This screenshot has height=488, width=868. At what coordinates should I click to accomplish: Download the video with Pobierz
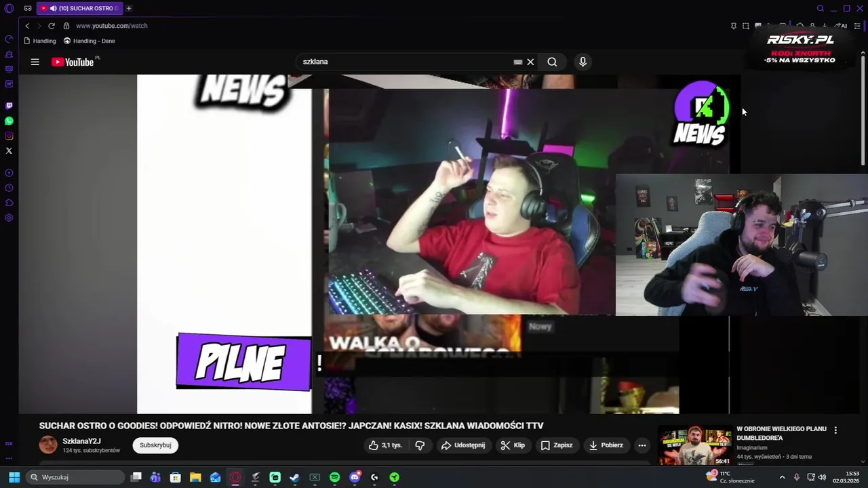(606, 445)
